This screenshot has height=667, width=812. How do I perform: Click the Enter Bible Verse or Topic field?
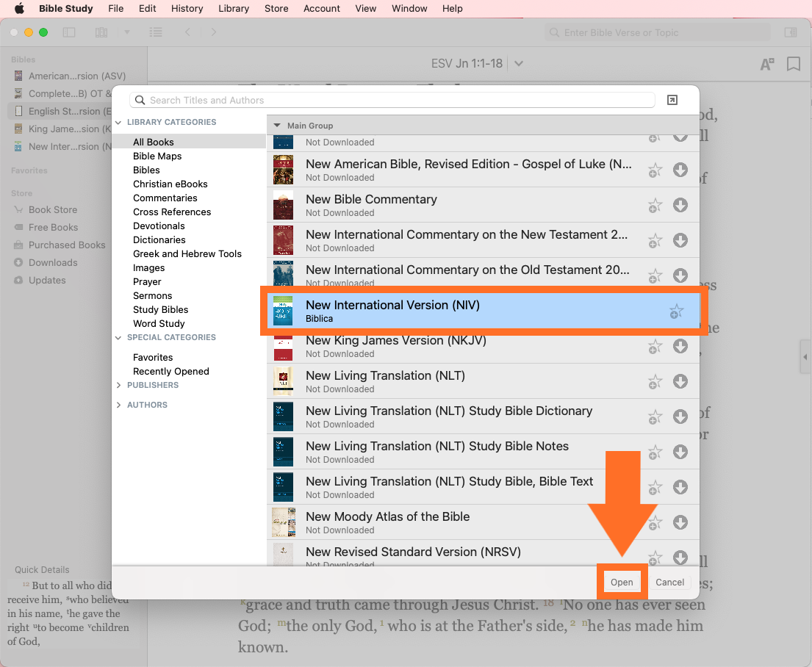(658, 32)
